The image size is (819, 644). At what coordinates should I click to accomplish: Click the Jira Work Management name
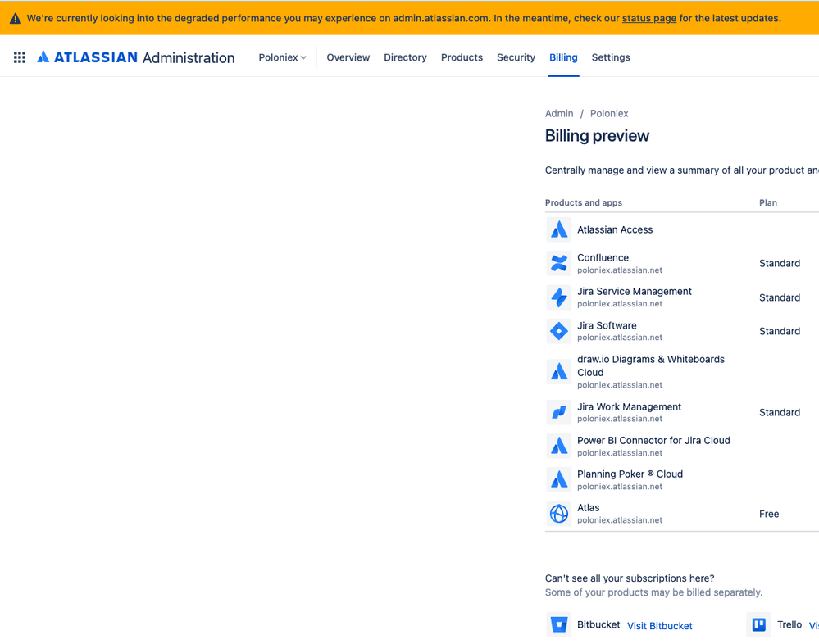(629, 406)
